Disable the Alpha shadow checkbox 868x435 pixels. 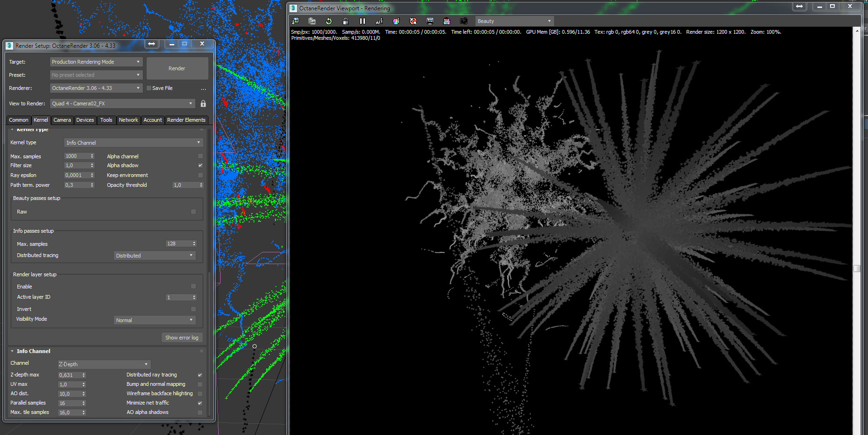[x=200, y=165]
